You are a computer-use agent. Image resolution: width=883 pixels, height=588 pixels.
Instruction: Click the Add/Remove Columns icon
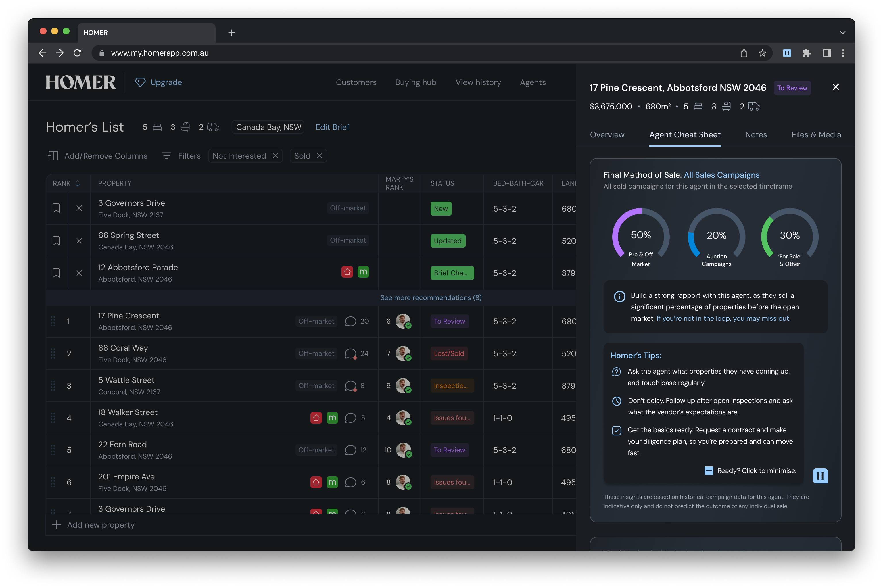click(x=53, y=156)
